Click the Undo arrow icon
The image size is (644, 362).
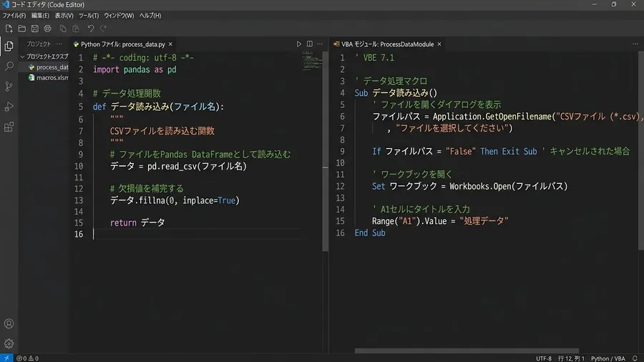click(x=91, y=29)
